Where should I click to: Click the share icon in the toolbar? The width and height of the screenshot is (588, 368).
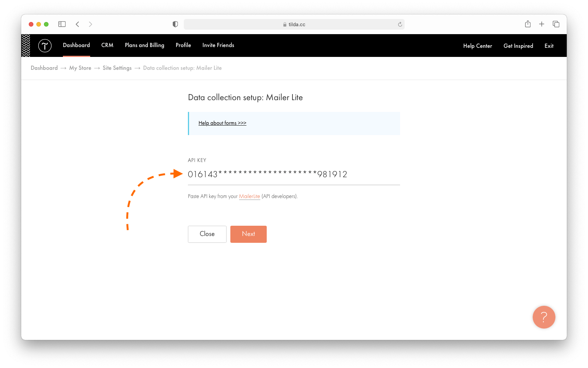(x=527, y=24)
